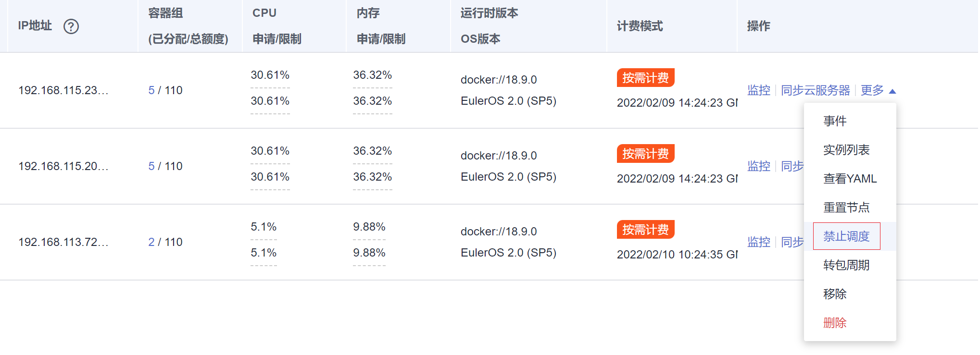Click IP address 192.168.113.72 cell
Screen dimensions: 980x355
pyautogui.click(x=63, y=242)
